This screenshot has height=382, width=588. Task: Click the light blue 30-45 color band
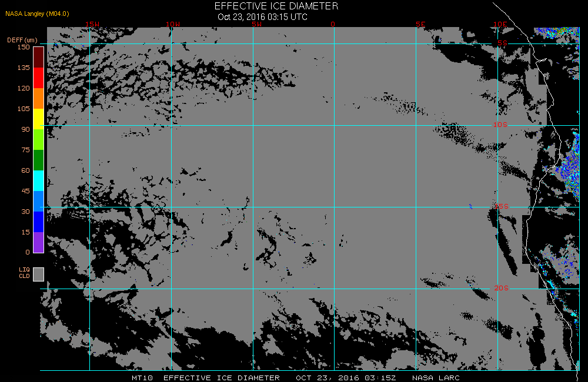tap(39, 202)
